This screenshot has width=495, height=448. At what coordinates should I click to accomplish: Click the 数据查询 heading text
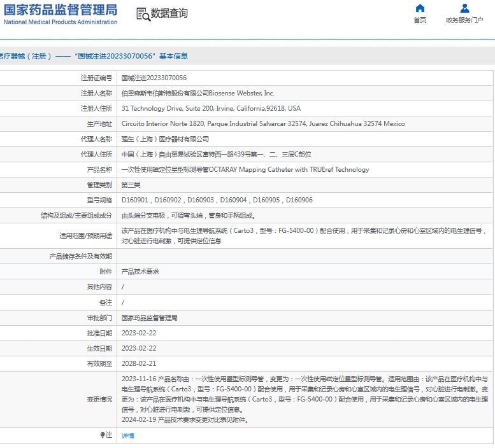[x=169, y=13]
